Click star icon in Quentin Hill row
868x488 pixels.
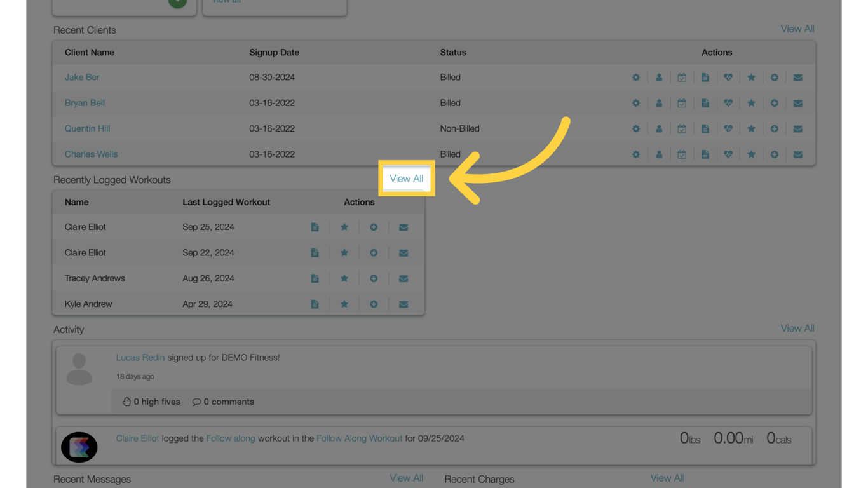click(x=751, y=129)
